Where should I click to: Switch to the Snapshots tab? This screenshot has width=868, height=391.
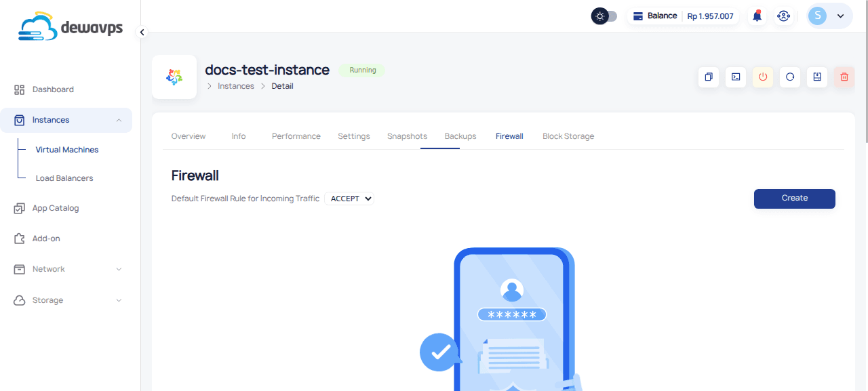coord(407,136)
